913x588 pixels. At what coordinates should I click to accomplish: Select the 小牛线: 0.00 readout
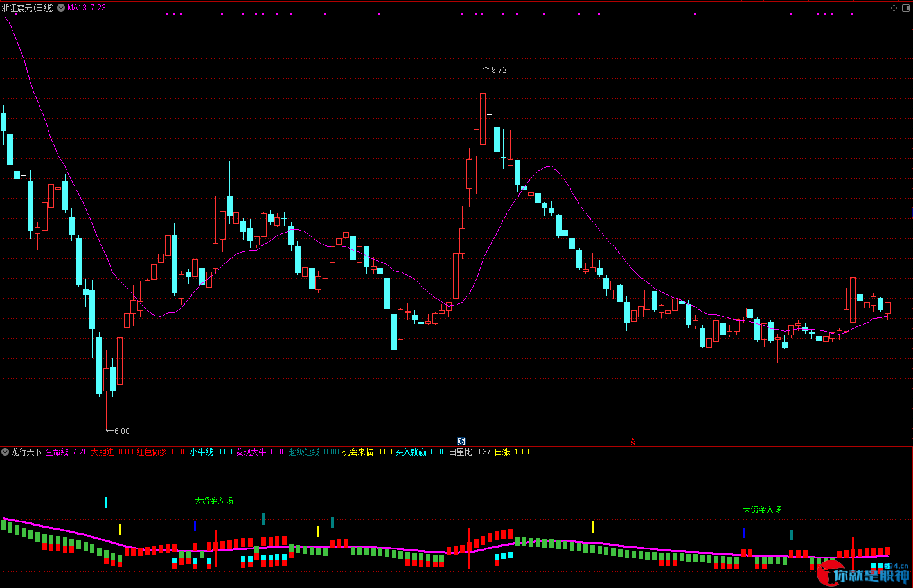coord(211,452)
